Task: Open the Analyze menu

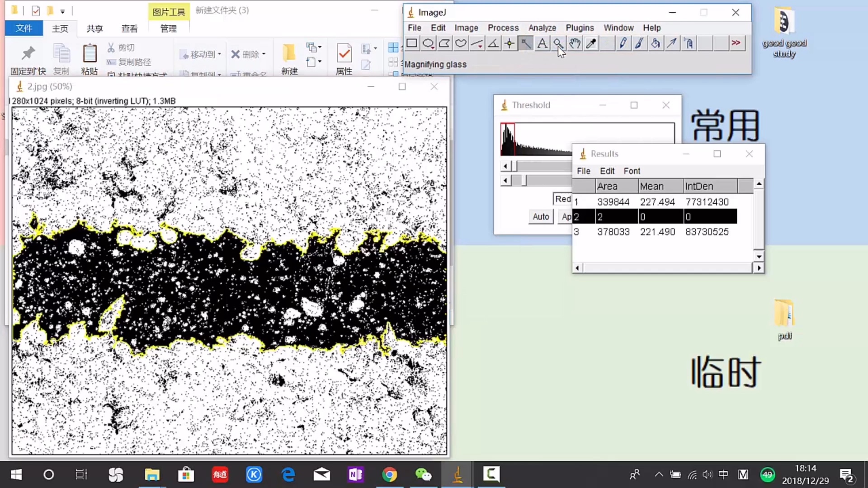Action: tap(542, 28)
